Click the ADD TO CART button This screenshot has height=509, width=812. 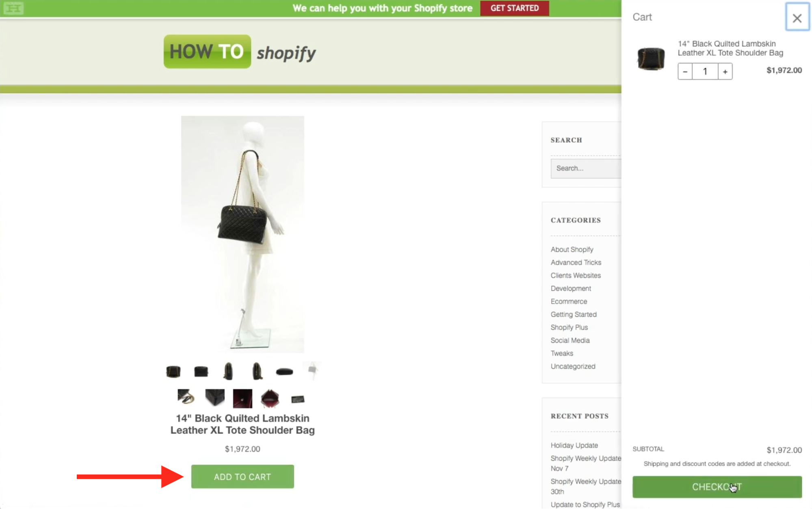tap(243, 477)
